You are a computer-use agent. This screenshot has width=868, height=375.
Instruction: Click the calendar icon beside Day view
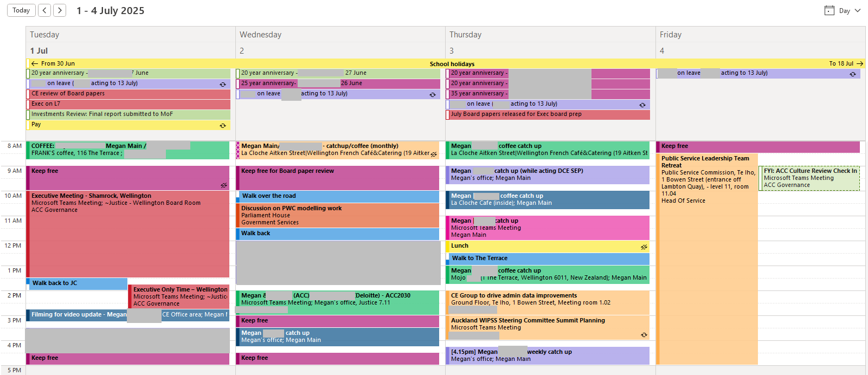point(829,10)
